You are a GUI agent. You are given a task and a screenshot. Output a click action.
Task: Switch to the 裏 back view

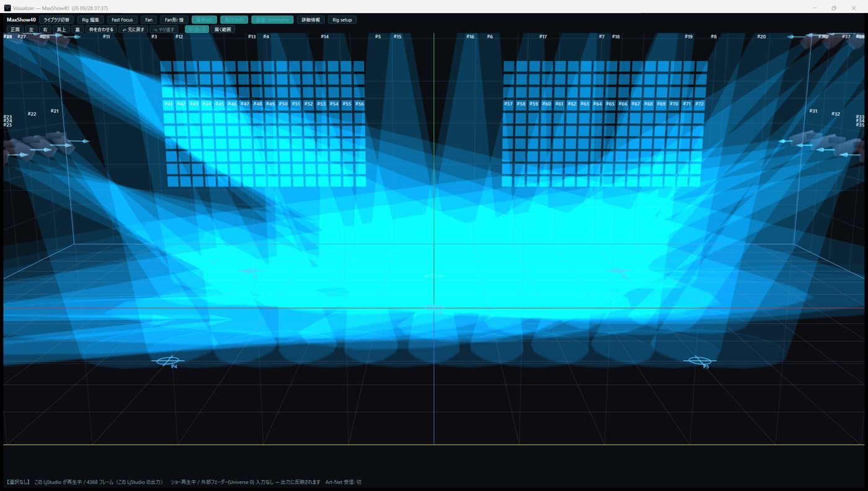(77, 29)
